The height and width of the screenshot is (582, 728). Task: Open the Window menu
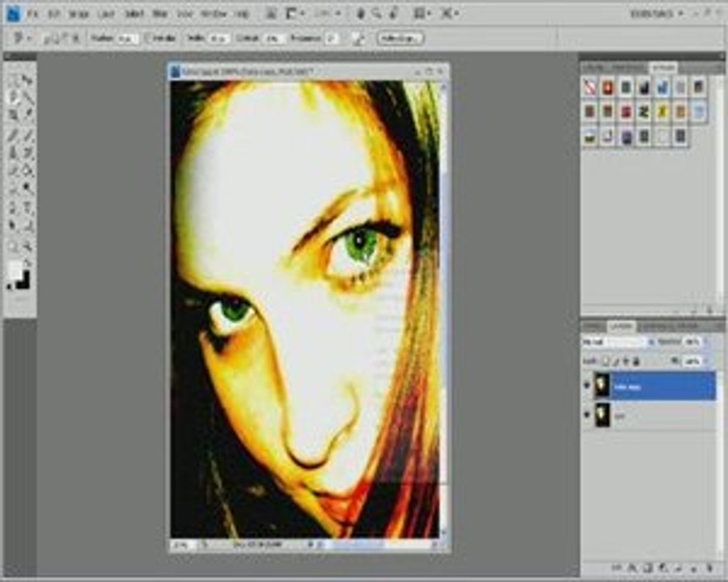coord(214,14)
